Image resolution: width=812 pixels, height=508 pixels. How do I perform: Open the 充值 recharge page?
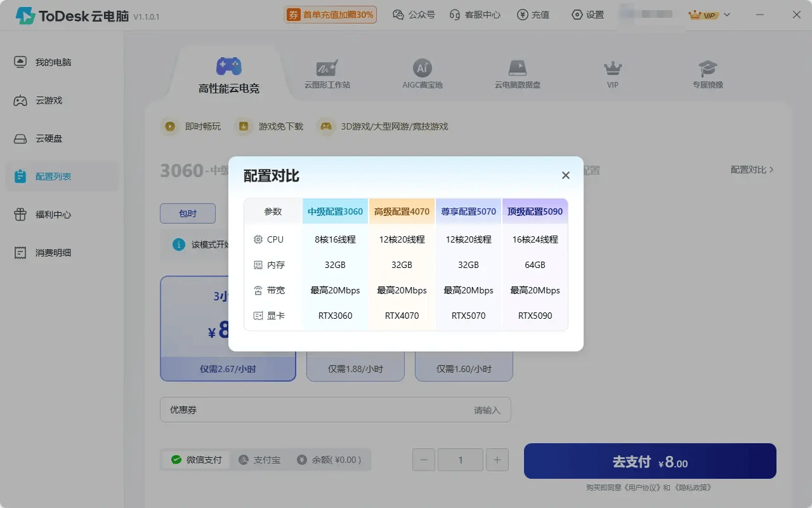coord(534,14)
